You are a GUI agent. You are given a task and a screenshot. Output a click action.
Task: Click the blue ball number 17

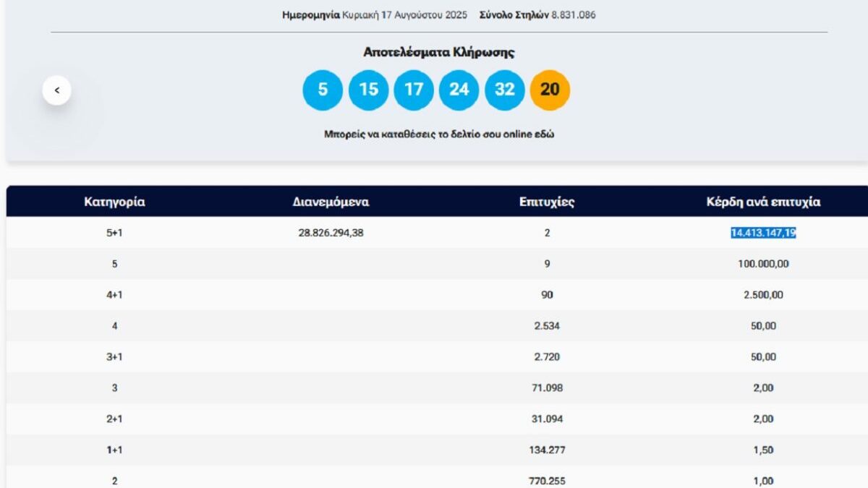(414, 90)
